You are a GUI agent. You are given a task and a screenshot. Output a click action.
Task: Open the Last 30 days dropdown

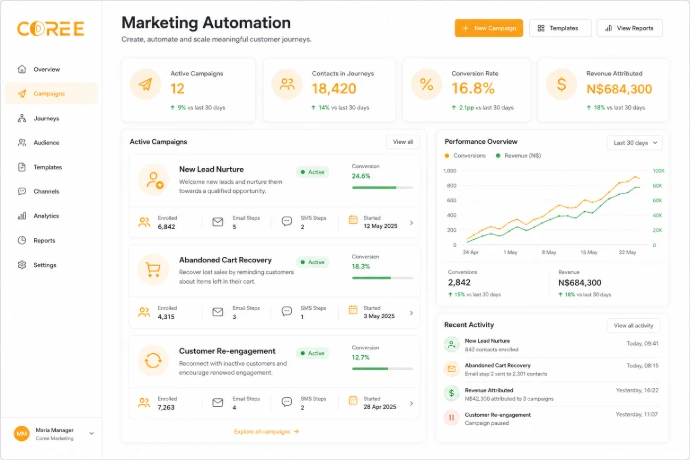point(635,143)
